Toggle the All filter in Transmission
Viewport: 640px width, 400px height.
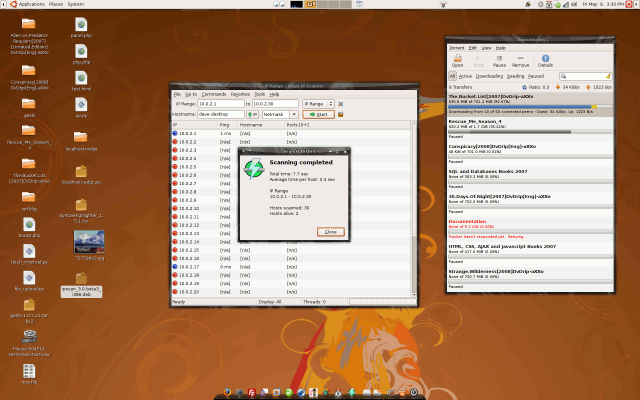point(452,76)
